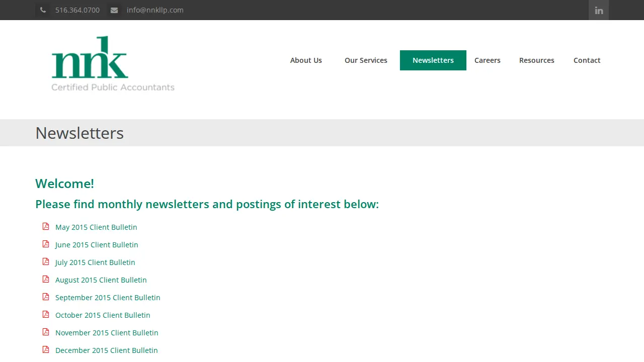Open December 2015 Client Bulletin
Screen dimensions: 644x362
(x=107, y=350)
